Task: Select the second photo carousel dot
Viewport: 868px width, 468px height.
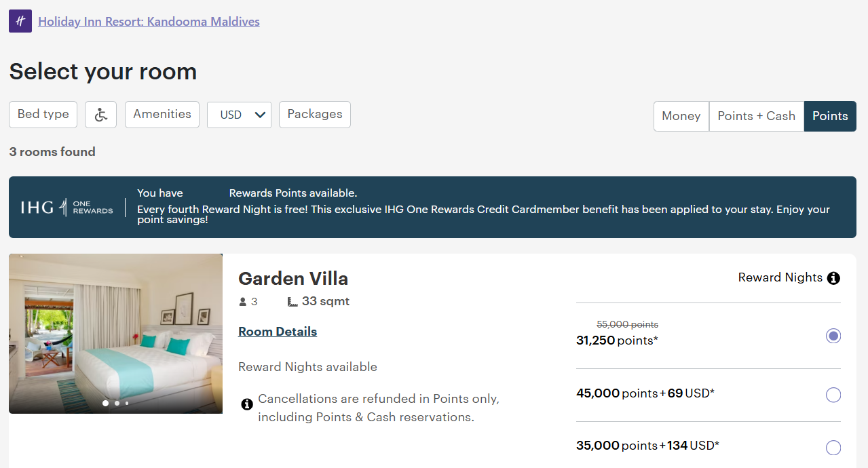Action: [x=116, y=403]
